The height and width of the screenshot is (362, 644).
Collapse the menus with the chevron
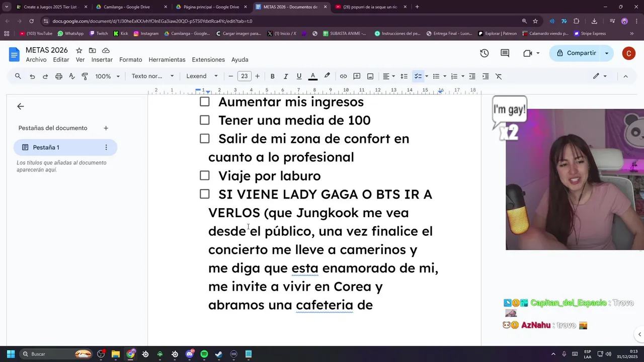tap(625, 76)
